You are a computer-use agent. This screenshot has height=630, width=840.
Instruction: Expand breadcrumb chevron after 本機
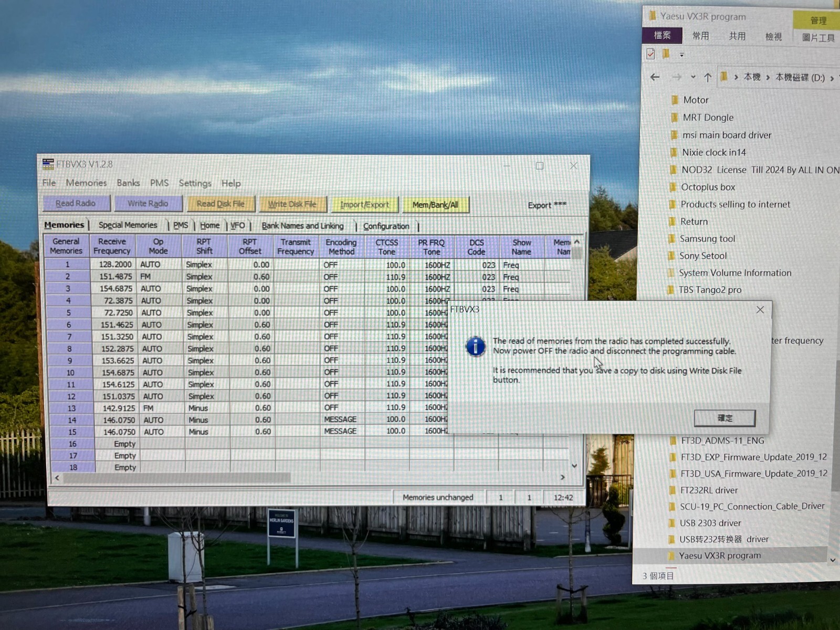click(x=768, y=78)
